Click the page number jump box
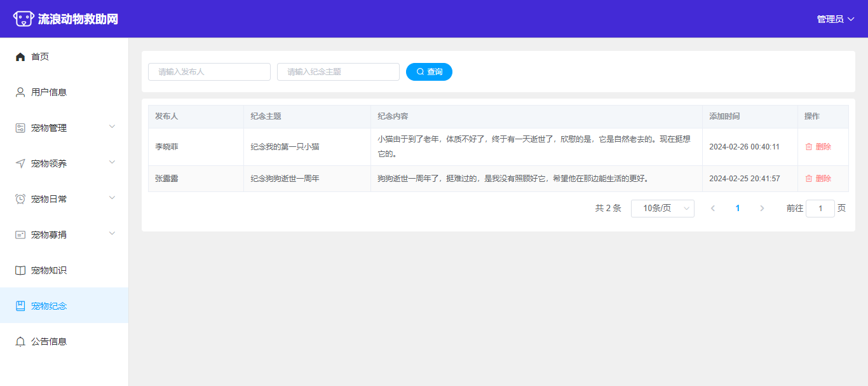Screen dimensions: 868x386 click(x=820, y=209)
